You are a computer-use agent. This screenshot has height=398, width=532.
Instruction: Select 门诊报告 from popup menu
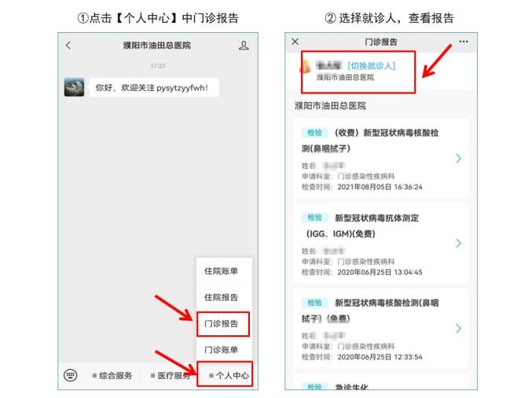(x=222, y=323)
